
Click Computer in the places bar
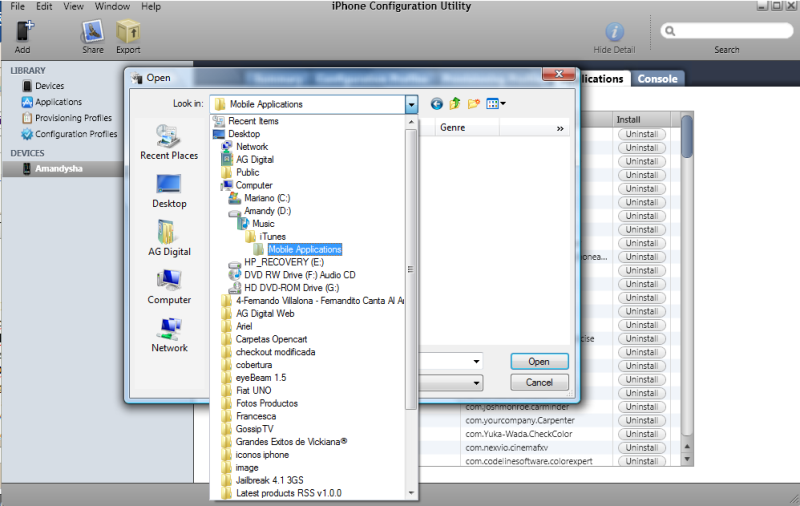click(169, 287)
